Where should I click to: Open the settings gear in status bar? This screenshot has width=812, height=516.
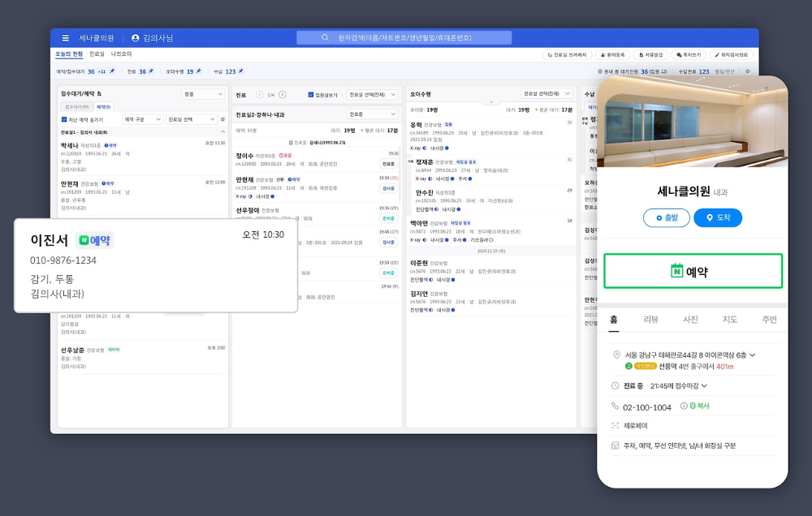[747, 71]
